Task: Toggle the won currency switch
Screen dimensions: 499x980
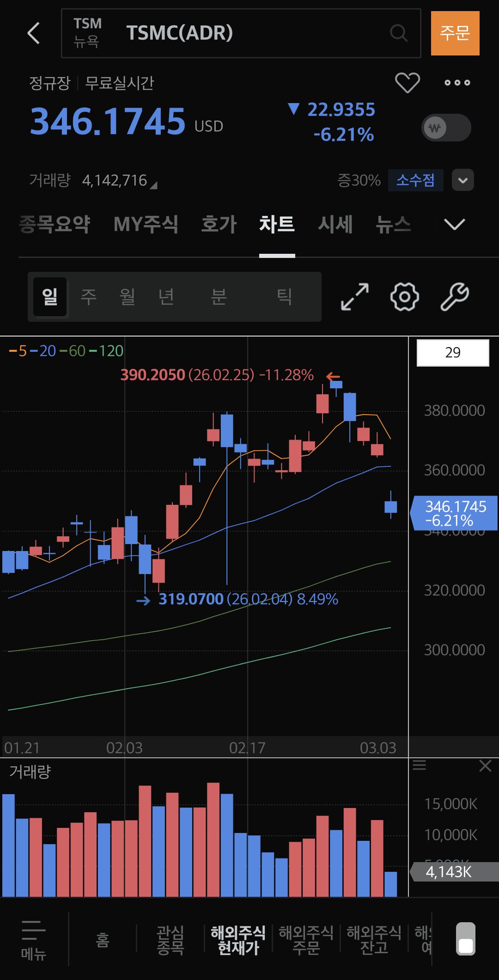Action: point(446,128)
